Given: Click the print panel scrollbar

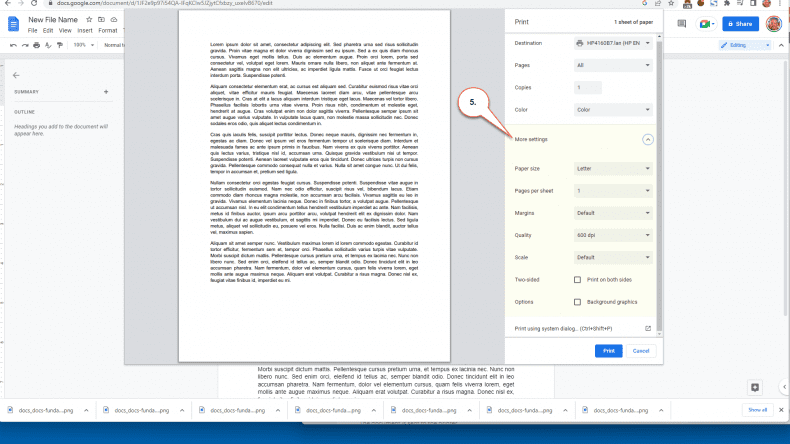Looking at the screenshot, I should 659,186.
